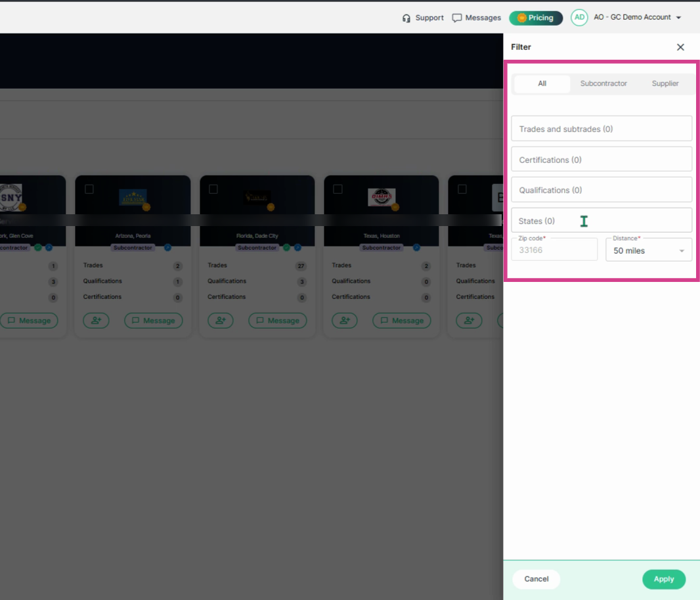
Task: Close the Filter panel
Action: [x=680, y=47]
